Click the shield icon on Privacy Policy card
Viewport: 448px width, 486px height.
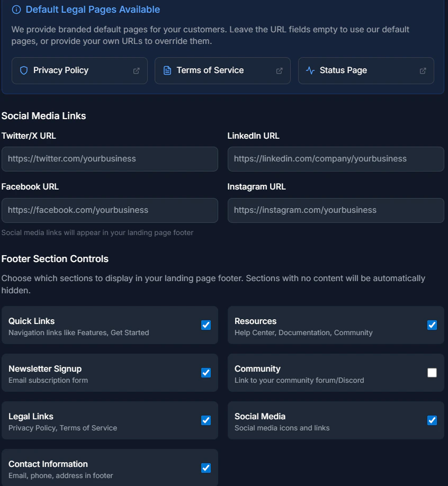click(23, 70)
